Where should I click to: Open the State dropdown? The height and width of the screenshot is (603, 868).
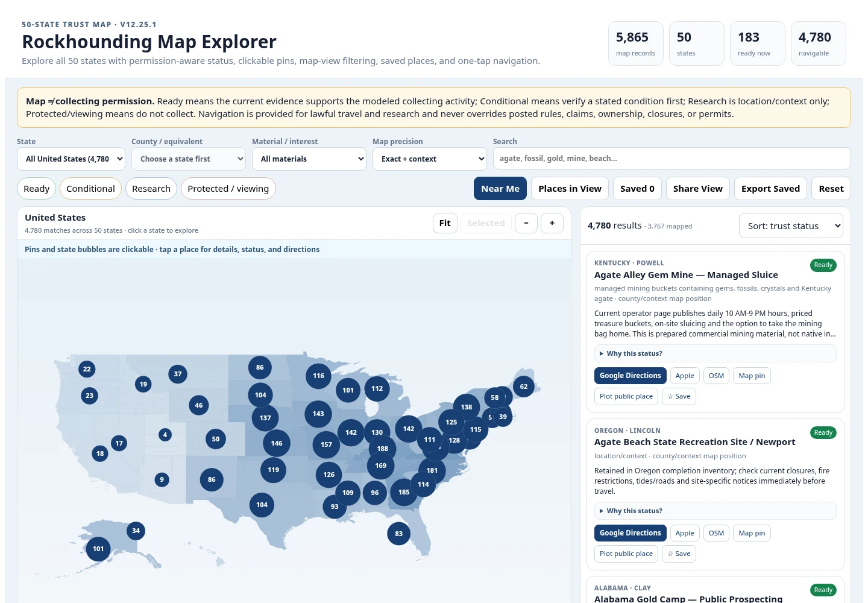pos(71,159)
